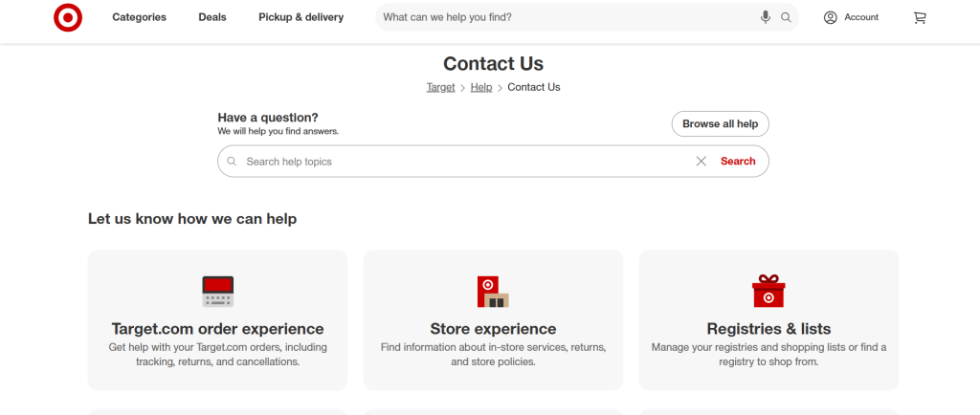Viewport: 980px width, 415px height.
Task: Click magnifier icon in help search field
Action: (x=232, y=162)
